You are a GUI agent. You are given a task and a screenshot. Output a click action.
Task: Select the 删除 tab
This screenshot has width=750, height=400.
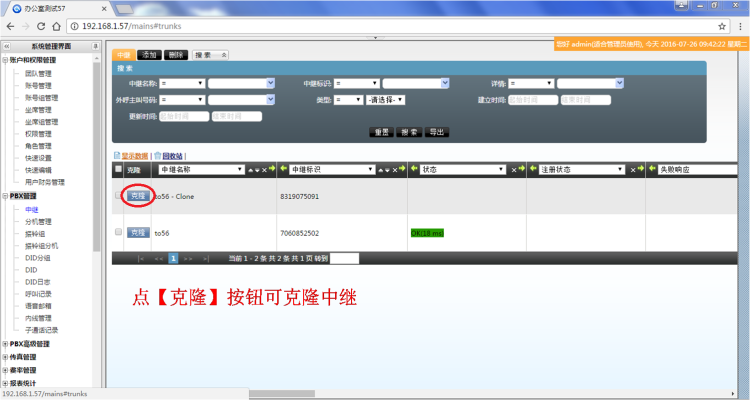click(x=175, y=54)
